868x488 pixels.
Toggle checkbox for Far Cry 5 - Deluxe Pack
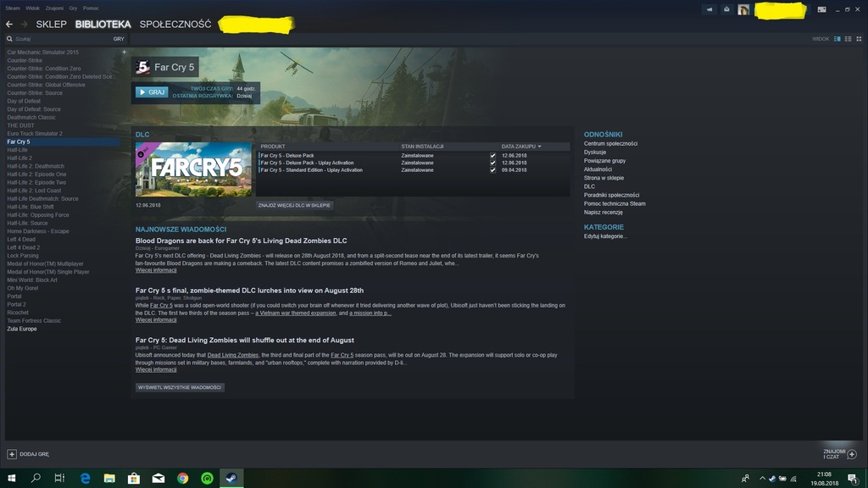pyautogui.click(x=492, y=156)
